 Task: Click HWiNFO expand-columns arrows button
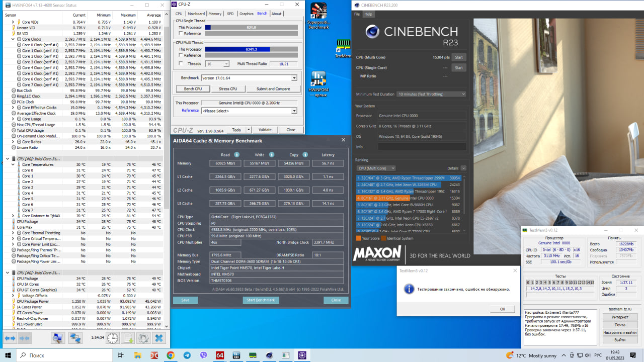click(11, 338)
